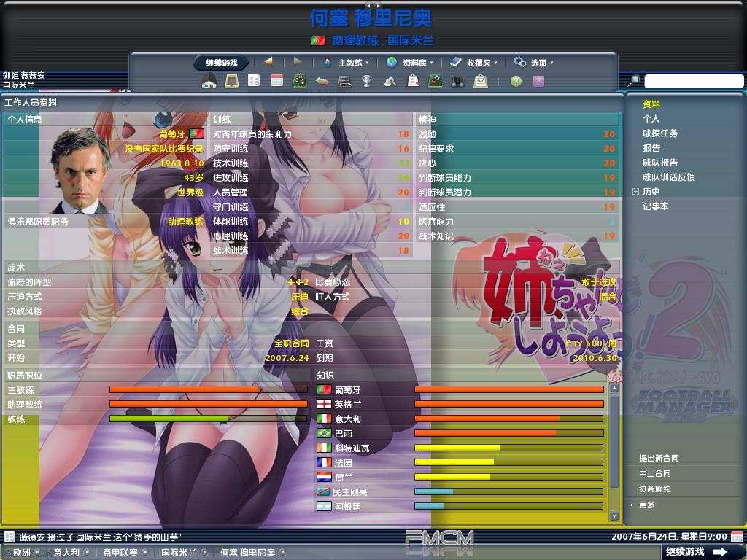747x560 pixels.
Task: Click the search input field
Action: pos(694,81)
